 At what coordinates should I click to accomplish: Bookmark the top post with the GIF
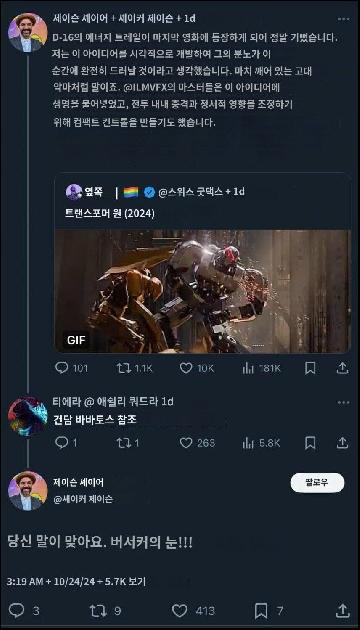click(x=310, y=368)
